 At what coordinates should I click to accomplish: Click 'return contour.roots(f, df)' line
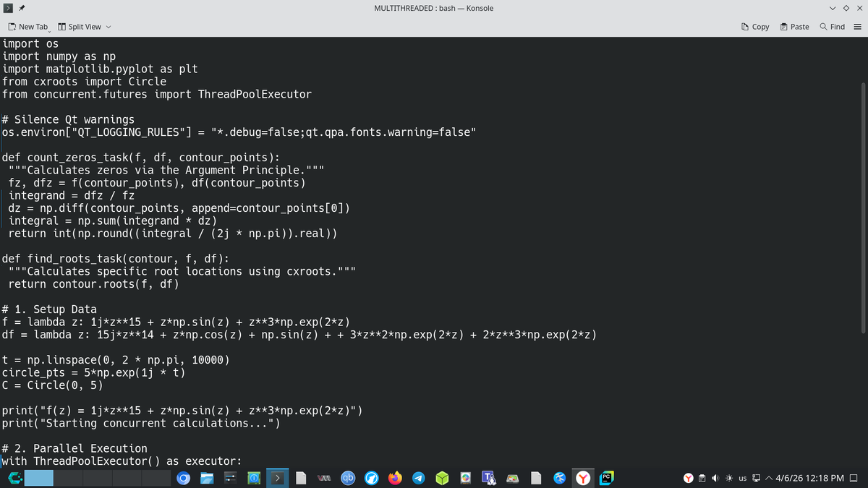pos(94,284)
